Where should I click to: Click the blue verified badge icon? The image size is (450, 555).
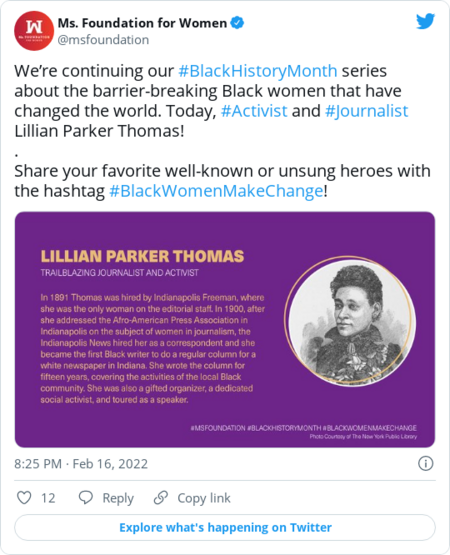[237, 23]
